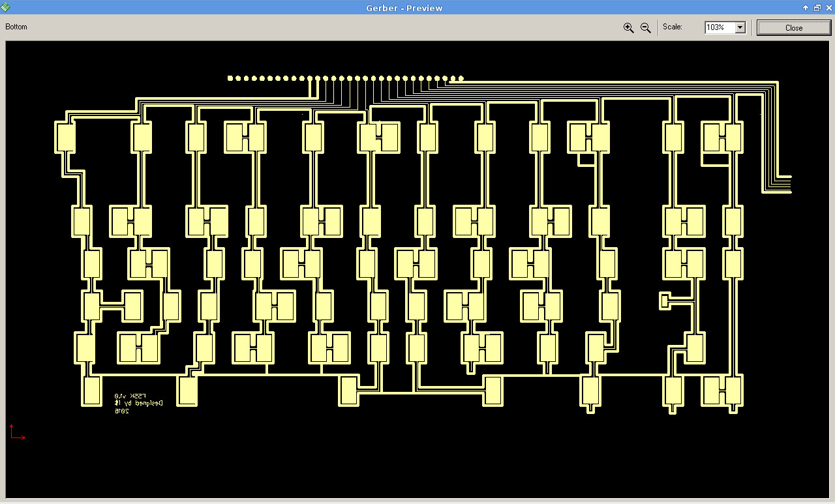The width and height of the screenshot is (835, 504).
Task: Click the Gerber - Preview title bar
Action: (x=404, y=8)
